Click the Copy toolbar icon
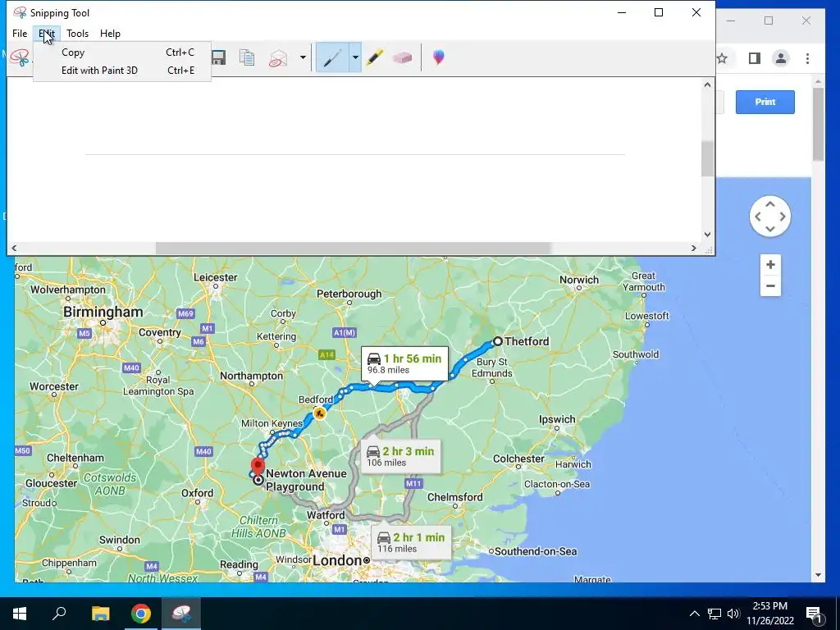 tap(247, 57)
